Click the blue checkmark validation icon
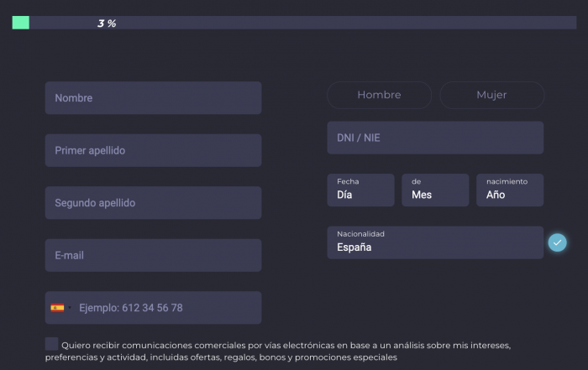 (x=557, y=242)
